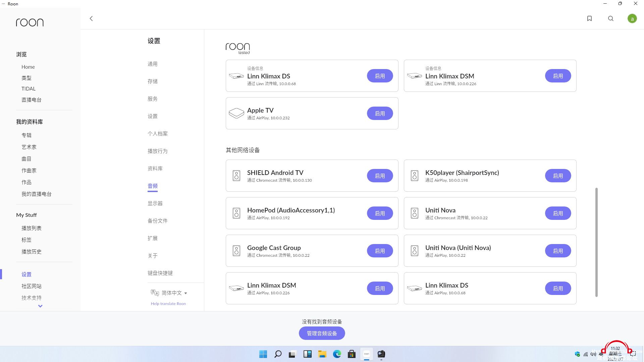
Task: Click the Roon logo in sidebar
Action: coord(30,22)
